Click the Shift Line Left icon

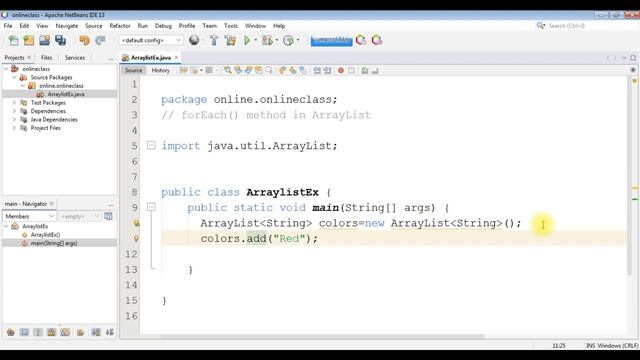[317, 70]
